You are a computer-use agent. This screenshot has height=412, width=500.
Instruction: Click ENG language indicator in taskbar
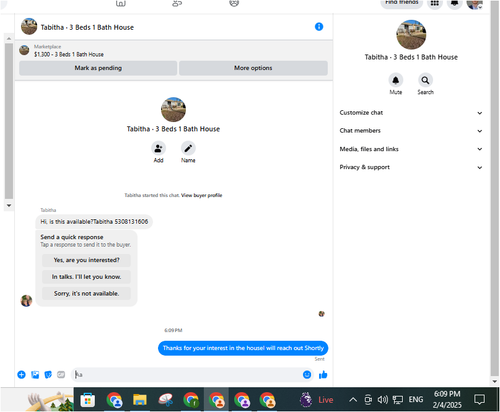pyautogui.click(x=416, y=399)
